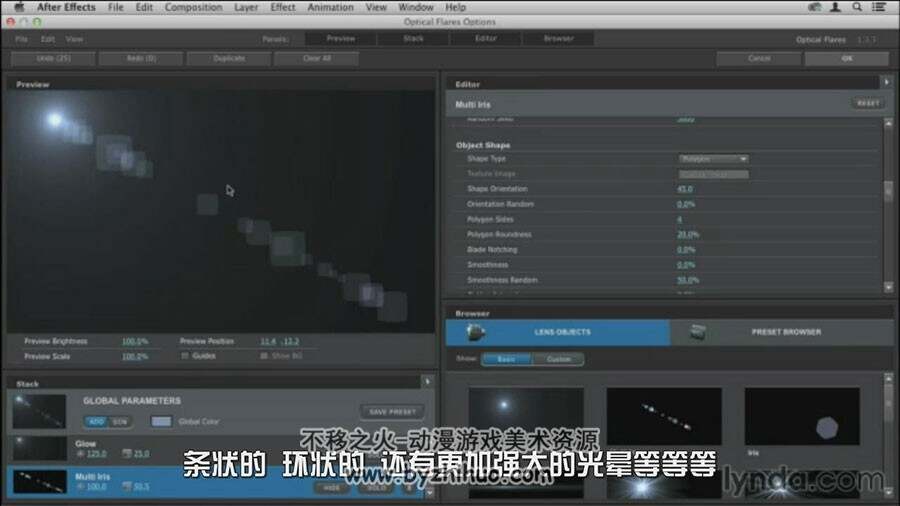Screen dimensions: 900x506
Task: Click the Shape Orientation value 45.0
Action: 685,189
